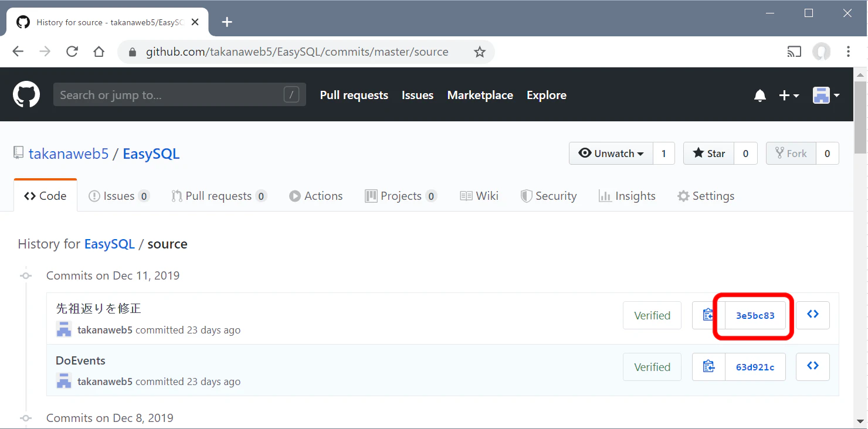This screenshot has width=868, height=429.
Task: Click the browser forward arrow
Action: pyautogui.click(x=45, y=52)
